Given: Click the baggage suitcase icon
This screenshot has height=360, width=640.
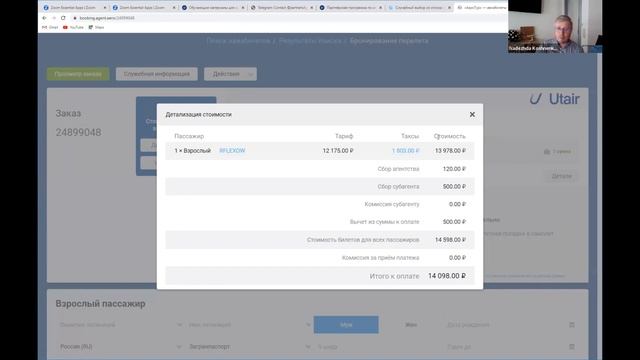Looking at the screenshot, I should point(547,151).
